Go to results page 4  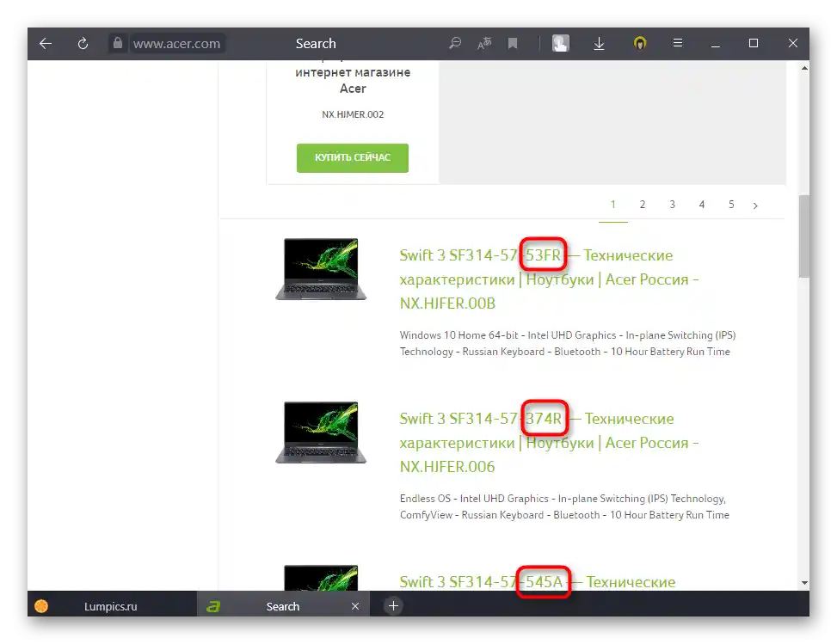tap(701, 205)
